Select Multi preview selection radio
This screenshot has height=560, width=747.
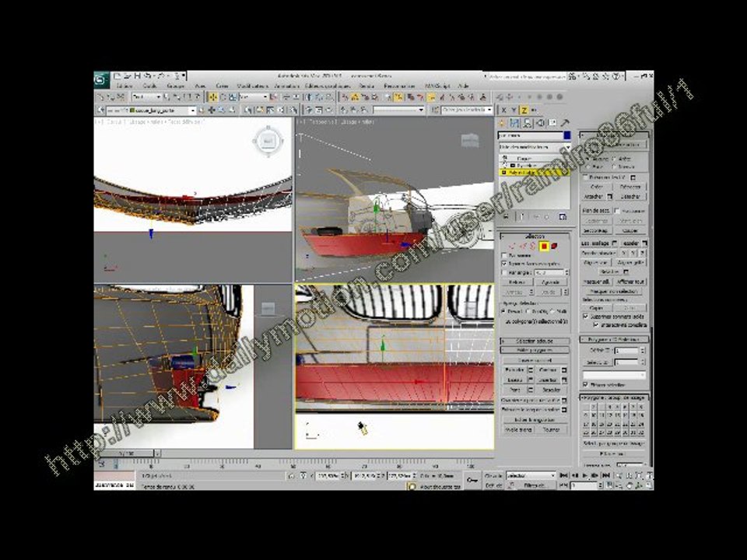(552, 311)
